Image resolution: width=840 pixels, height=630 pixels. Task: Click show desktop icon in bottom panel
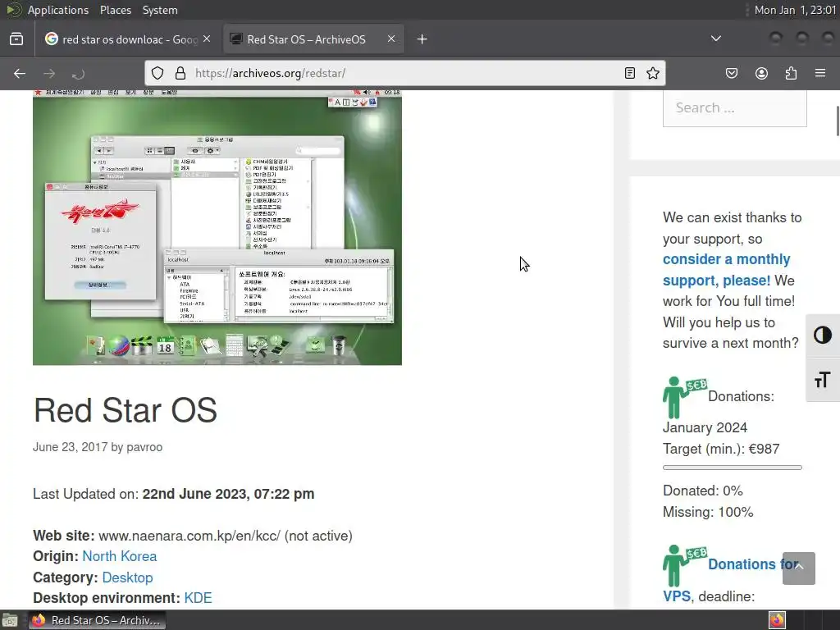[x=10, y=620]
